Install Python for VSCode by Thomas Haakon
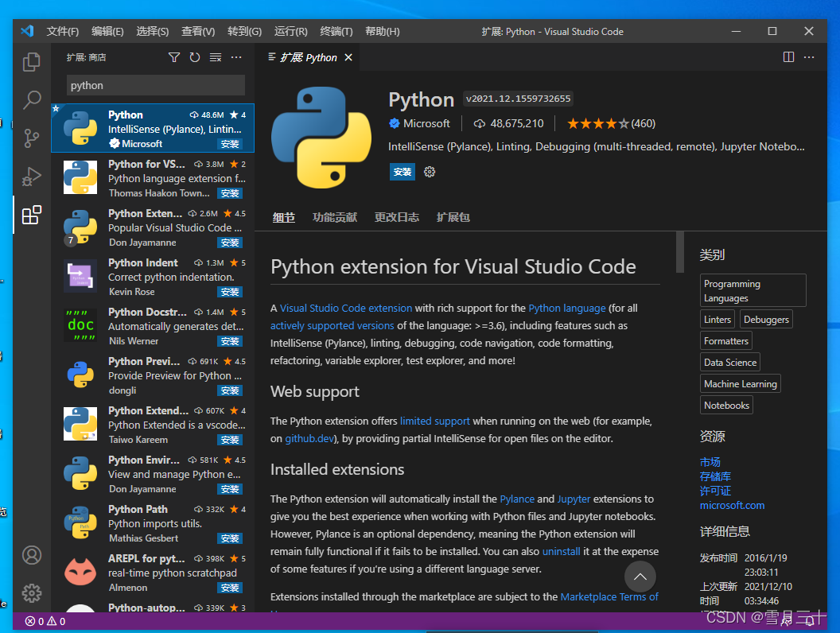The width and height of the screenshot is (840, 633). 230,193
